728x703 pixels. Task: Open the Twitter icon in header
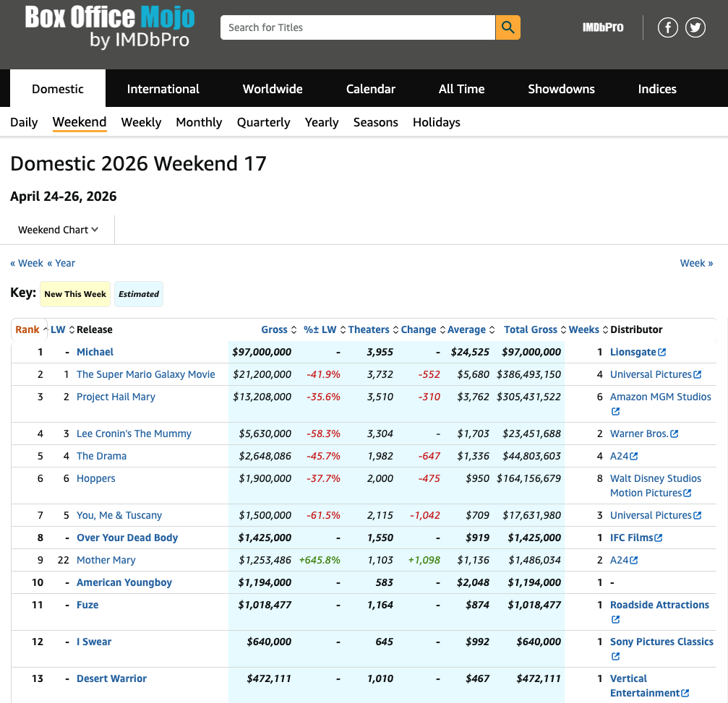[695, 27]
